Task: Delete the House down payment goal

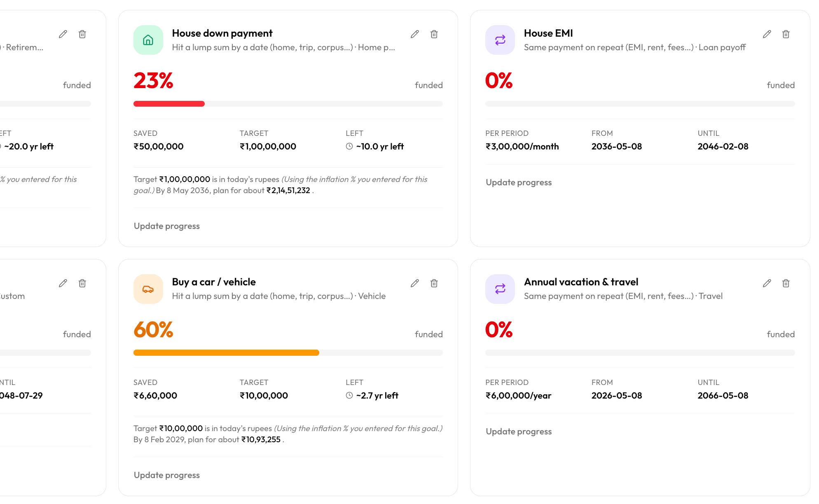Action: point(434,34)
